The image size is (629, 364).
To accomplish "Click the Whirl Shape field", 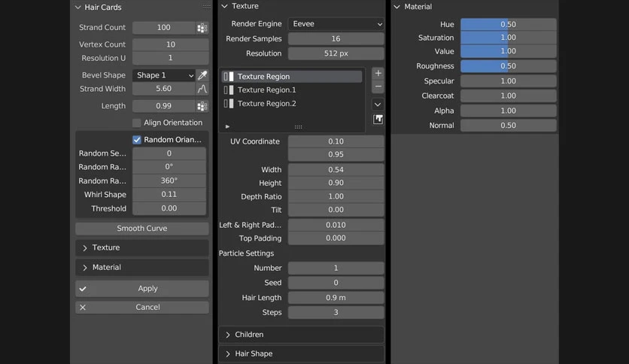I will (x=169, y=195).
